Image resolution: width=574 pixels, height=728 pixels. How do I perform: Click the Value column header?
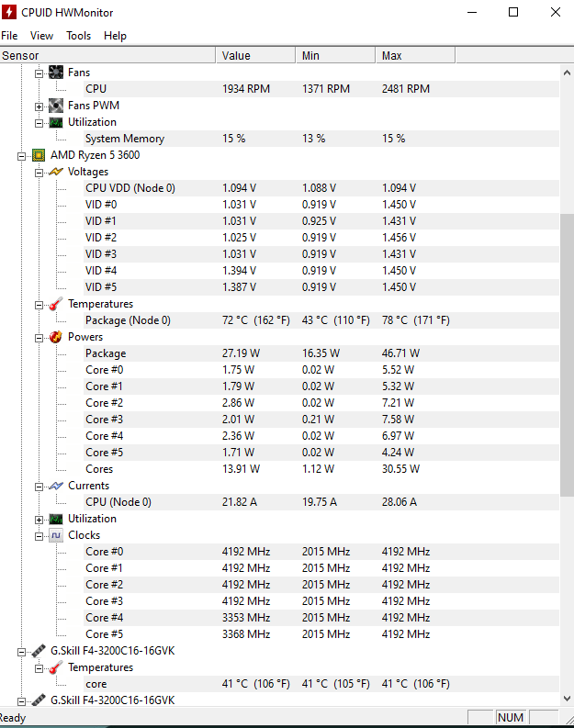pyautogui.click(x=255, y=55)
